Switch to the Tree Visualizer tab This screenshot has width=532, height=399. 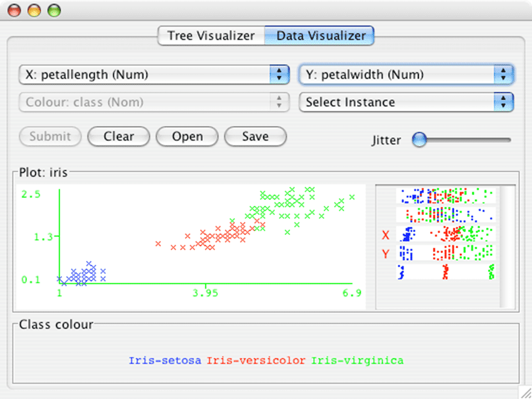pos(211,35)
